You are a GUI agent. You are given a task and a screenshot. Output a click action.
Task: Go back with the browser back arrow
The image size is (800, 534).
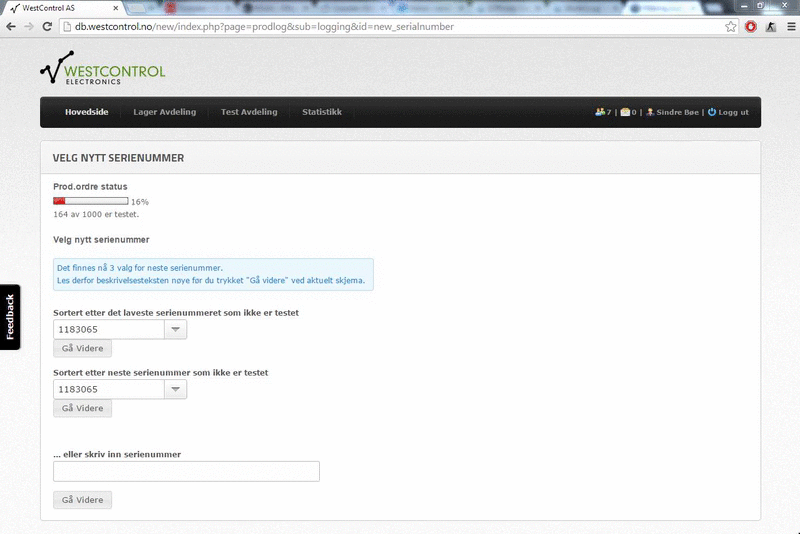coord(11,27)
